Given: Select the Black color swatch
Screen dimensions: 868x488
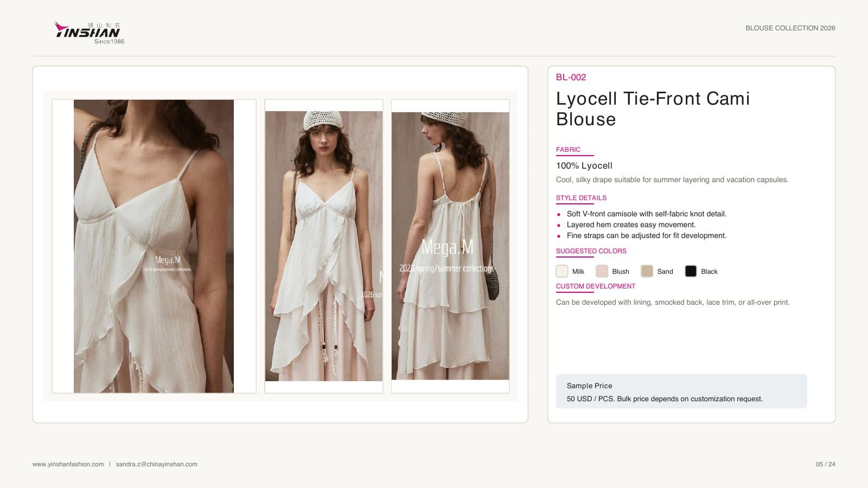Looking at the screenshot, I should point(691,271).
